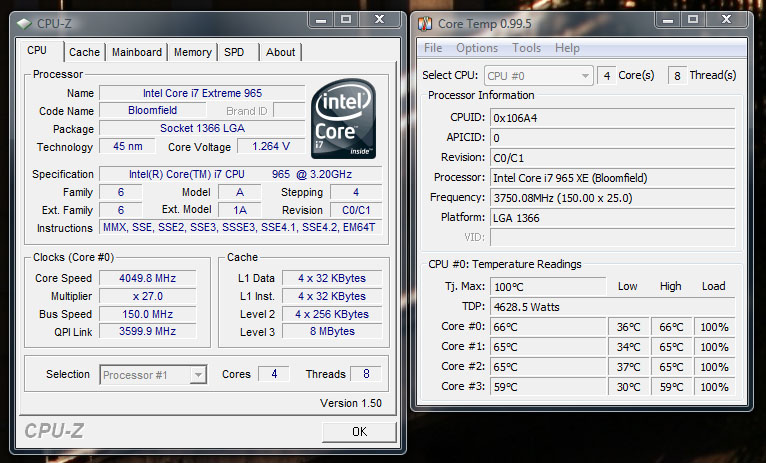Open the Help menu in Core Temp
This screenshot has height=463, width=766.
pos(567,48)
